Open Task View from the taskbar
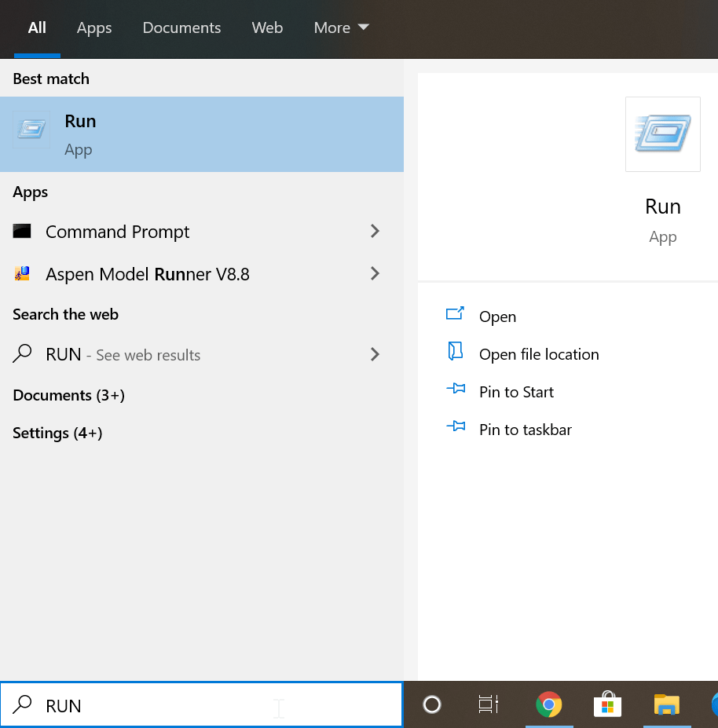The image size is (718, 728). pyautogui.click(x=489, y=705)
